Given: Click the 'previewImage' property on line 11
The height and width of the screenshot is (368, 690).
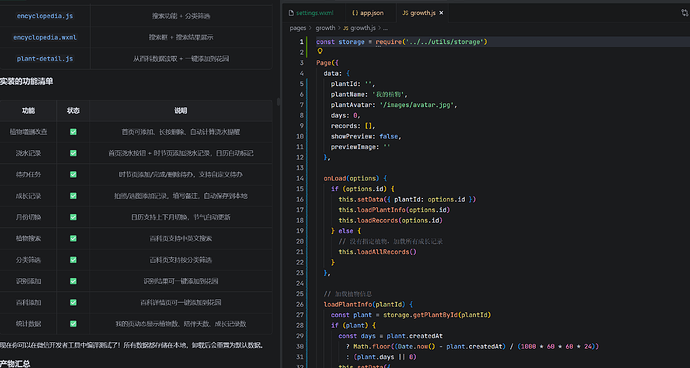Looking at the screenshot, I should (353, 147).
